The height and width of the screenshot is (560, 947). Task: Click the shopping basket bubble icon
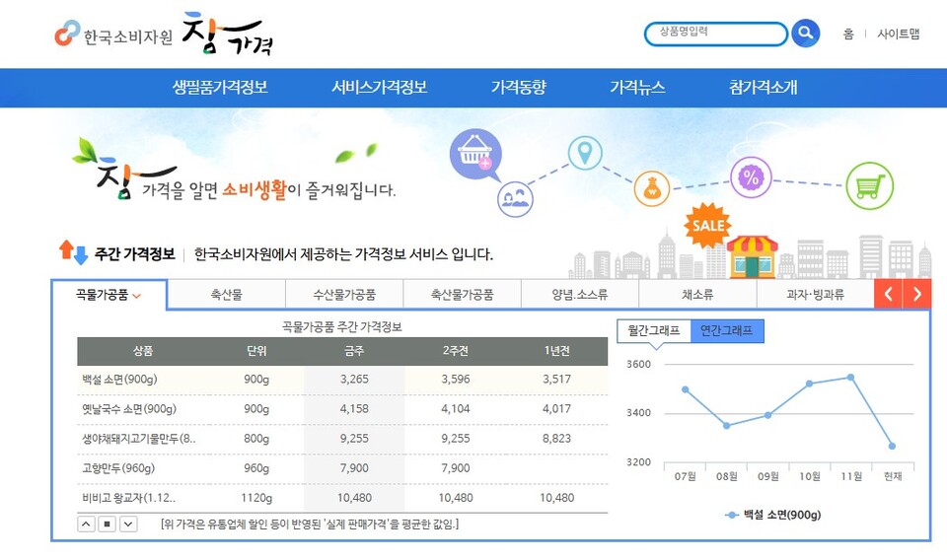click(x=475, y=155)
